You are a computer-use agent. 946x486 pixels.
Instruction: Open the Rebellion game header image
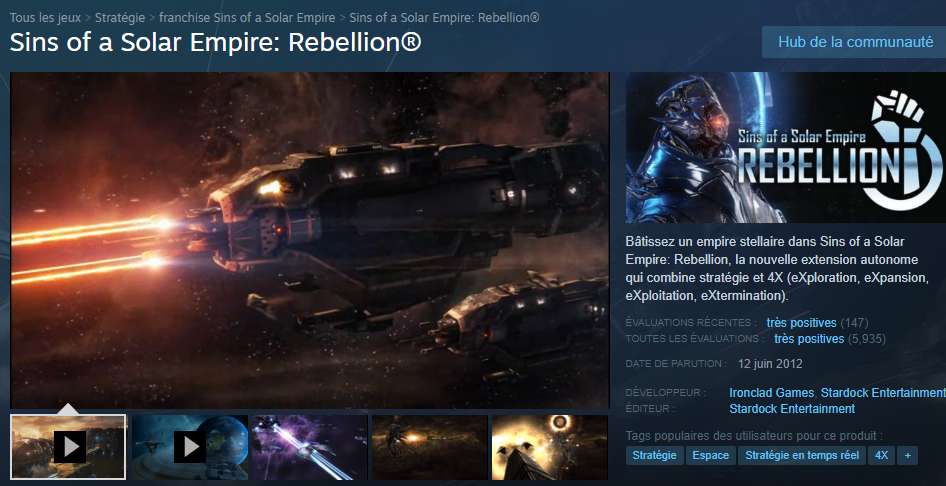(x=786, y=148)
